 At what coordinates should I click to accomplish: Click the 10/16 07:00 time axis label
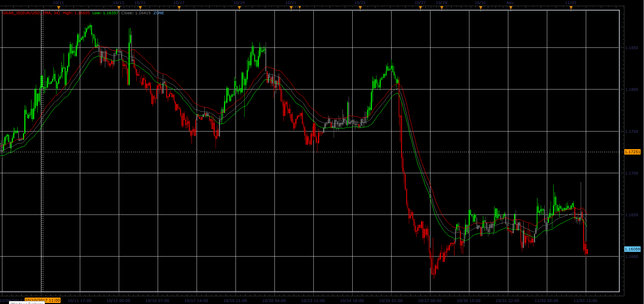(x=157, y=301)
